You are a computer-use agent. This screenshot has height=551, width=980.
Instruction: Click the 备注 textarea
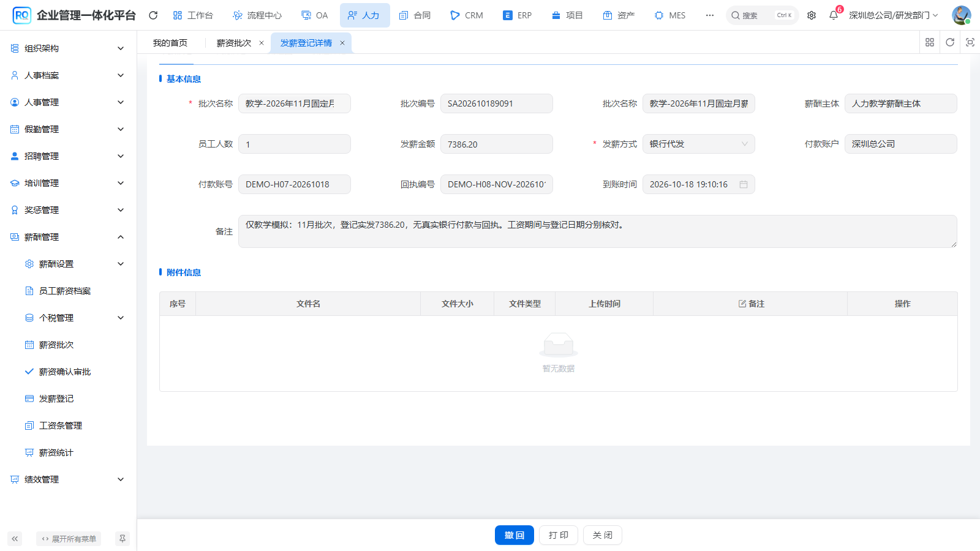(x=598, y=231)
